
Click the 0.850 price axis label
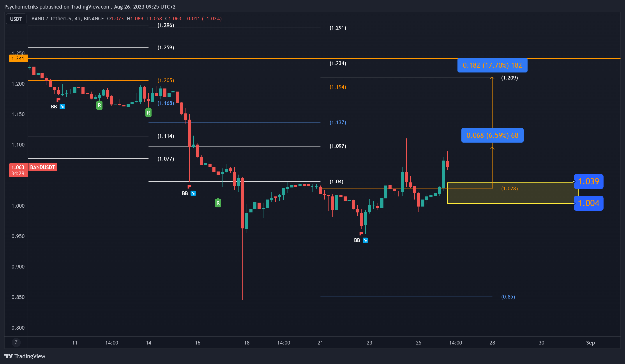pyautogui.click(x=18, y=297)
